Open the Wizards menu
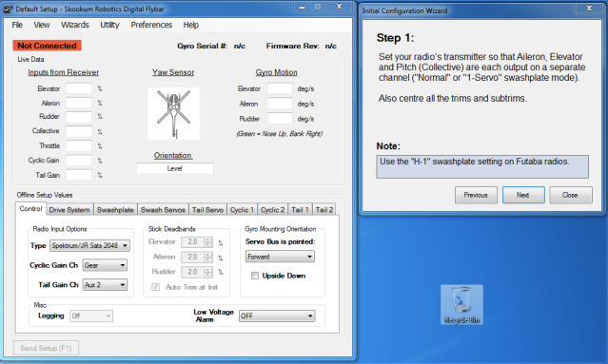 [x=75, y=25]
